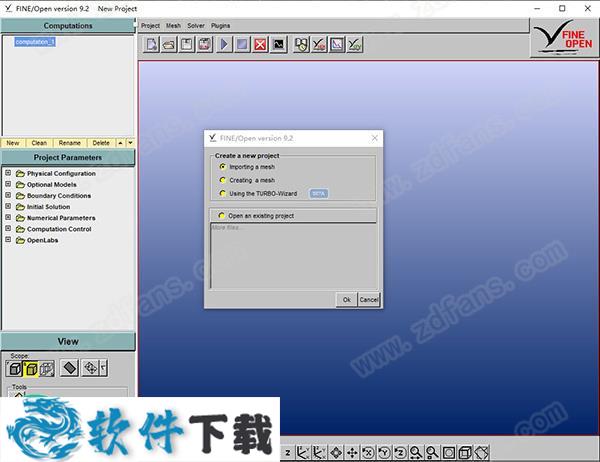Expand the OpenLabs tree node
The width and height of the screenshot is (600, 462).
tap(8, 240)
